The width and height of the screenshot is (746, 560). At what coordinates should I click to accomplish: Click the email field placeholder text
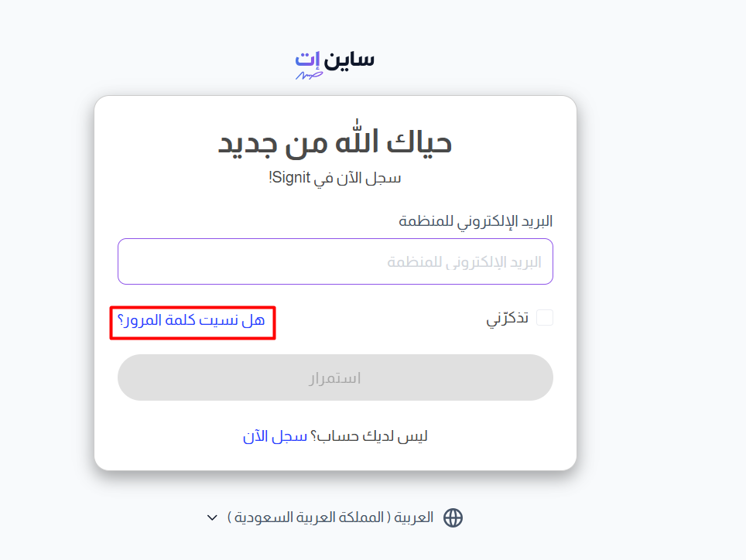click(464, 262)
